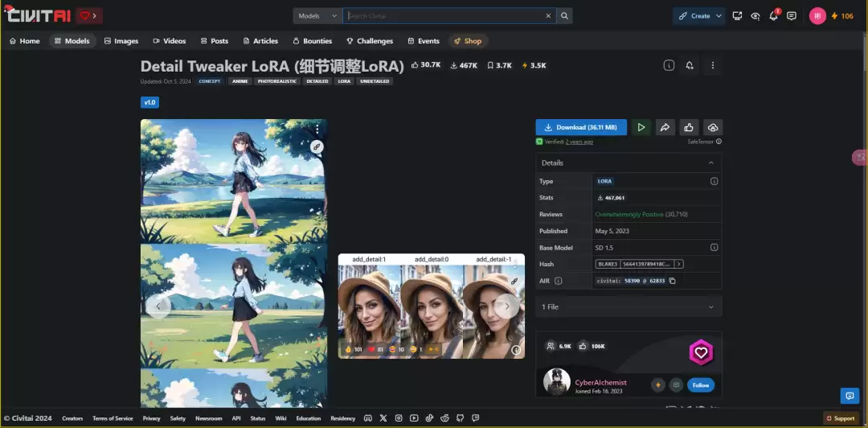
Task: Open the pink user avatar menu
Action: coord(817,15)
